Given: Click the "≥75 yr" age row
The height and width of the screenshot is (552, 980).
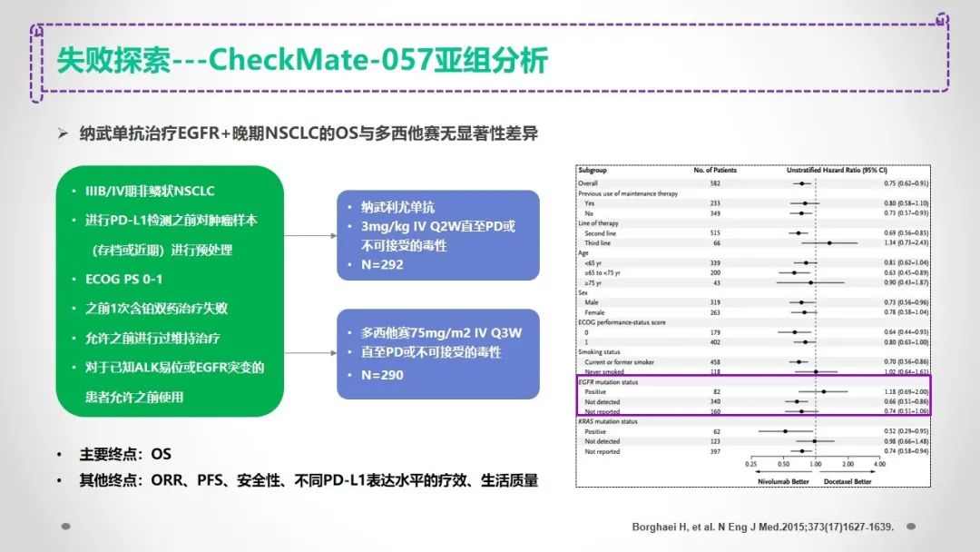Looking at the screenshot, I should pos(593,283).
